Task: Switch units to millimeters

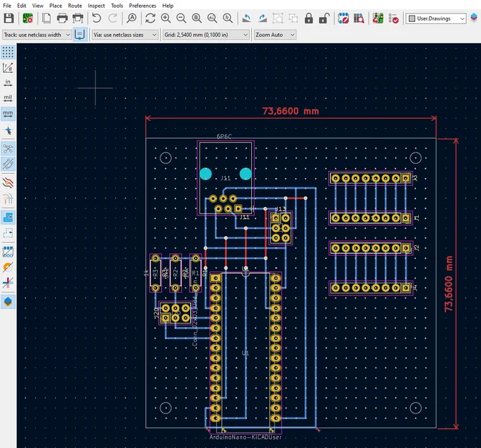Action: 8,113
